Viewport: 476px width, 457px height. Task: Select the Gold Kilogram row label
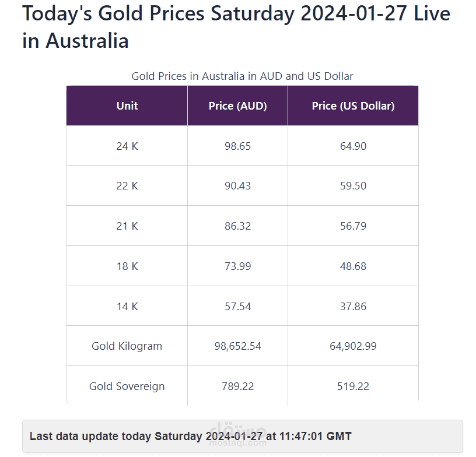127,346
